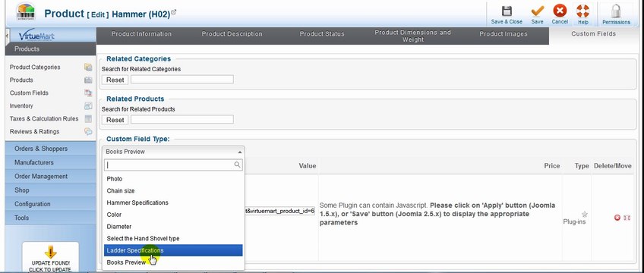Viewport: 644px width, 273px height.
Task: Open the Products sidebar link
Action: click(21, 80)
